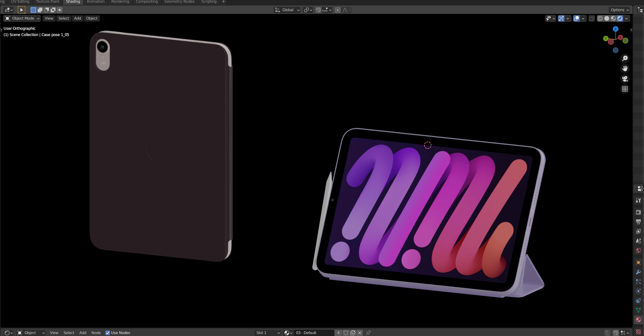The width and height of the screenshot is (644, 336).
Task: Switch to the Geometry Nodes workspace tab
Action: 179,2
